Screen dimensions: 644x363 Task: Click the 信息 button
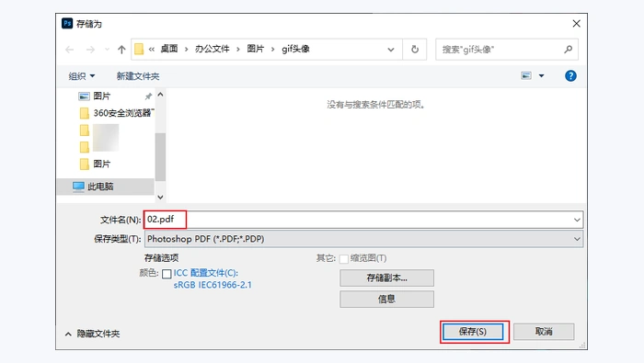click(x=386, y=299)
